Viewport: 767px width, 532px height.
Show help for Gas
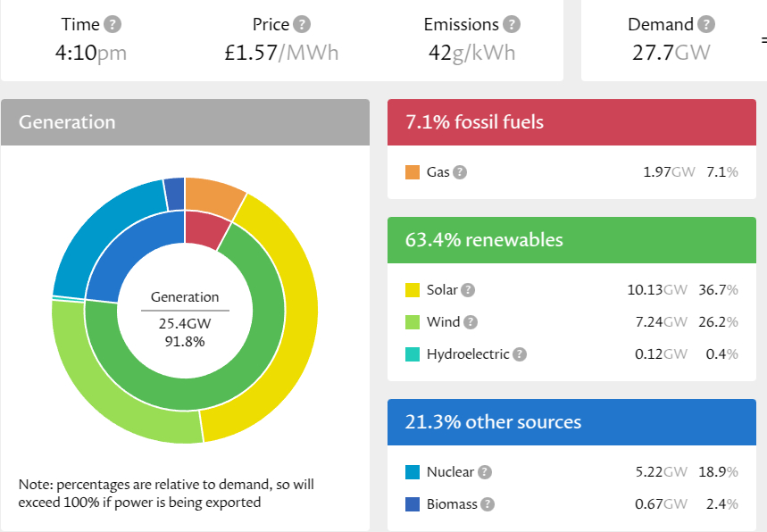(x=460, y=172)
